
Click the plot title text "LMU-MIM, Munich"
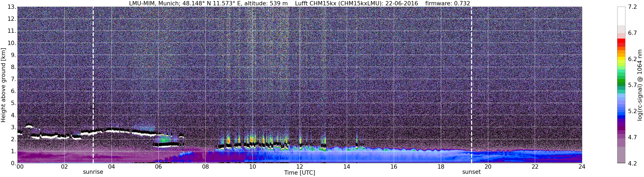[155, 3]
